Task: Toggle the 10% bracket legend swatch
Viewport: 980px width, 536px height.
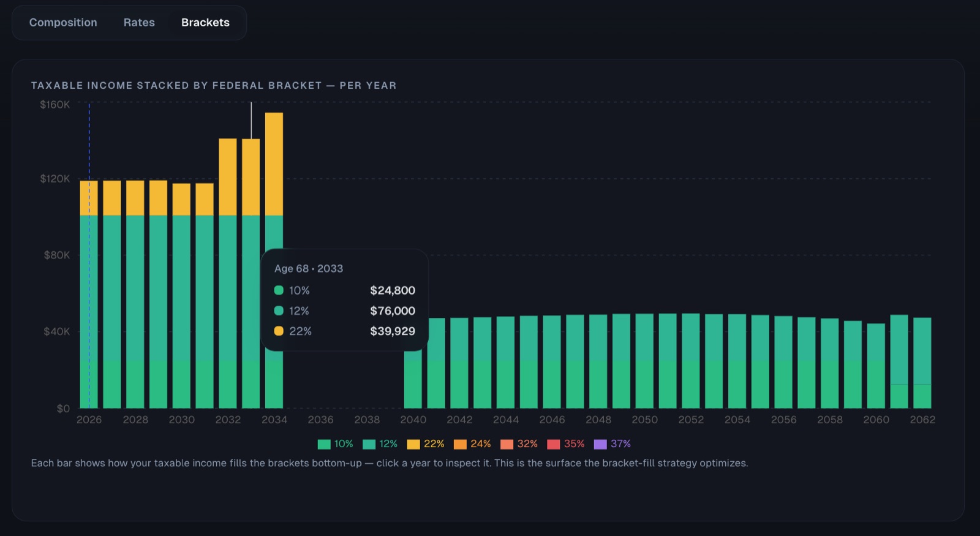Action: click(324, 444)
